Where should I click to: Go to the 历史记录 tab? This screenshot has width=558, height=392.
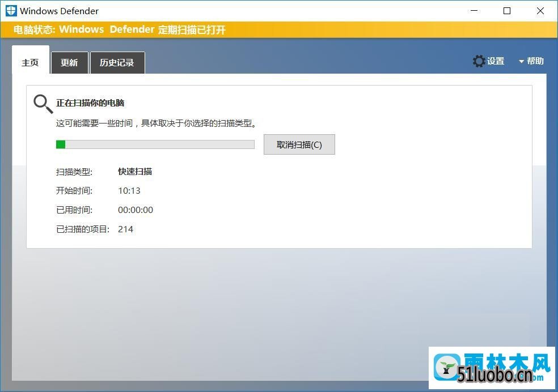(x=117, y=62)
